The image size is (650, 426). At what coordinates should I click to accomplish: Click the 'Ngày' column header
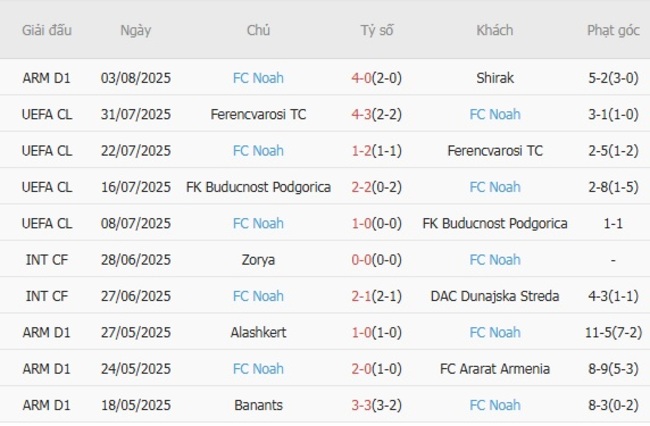pos(136,30)
